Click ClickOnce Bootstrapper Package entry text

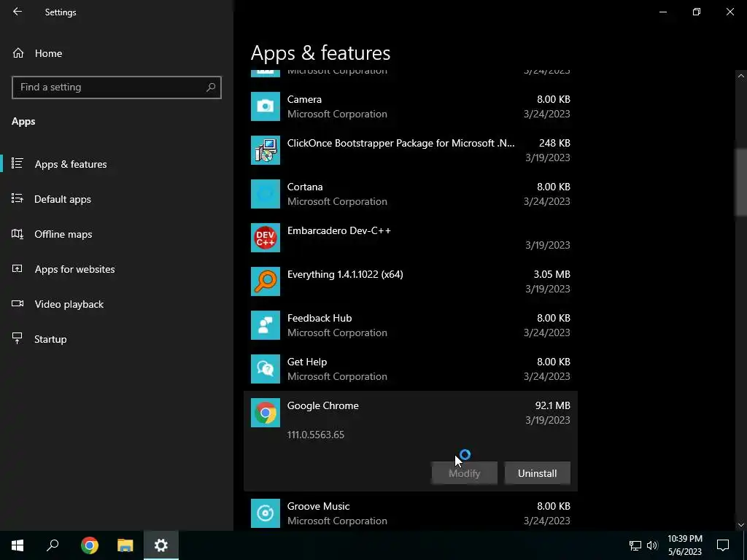tap(400, 144)
